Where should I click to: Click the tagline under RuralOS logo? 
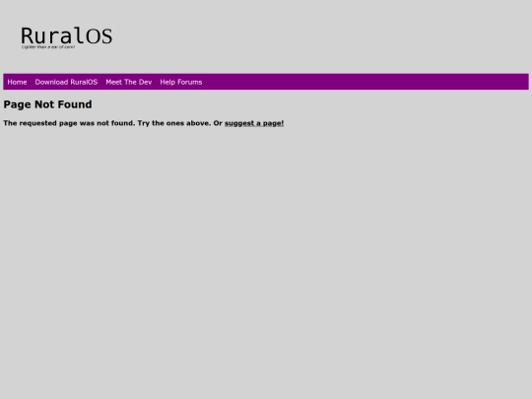(48, 47)
